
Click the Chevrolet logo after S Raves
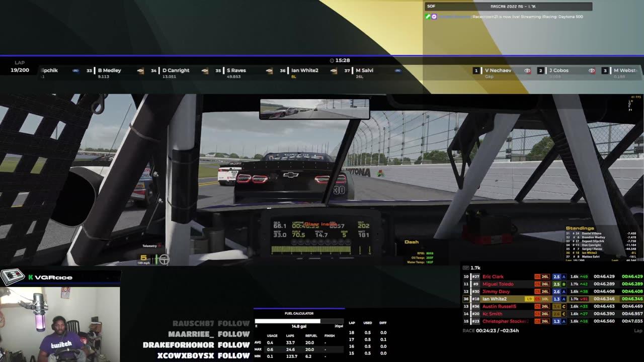[269, 71]
